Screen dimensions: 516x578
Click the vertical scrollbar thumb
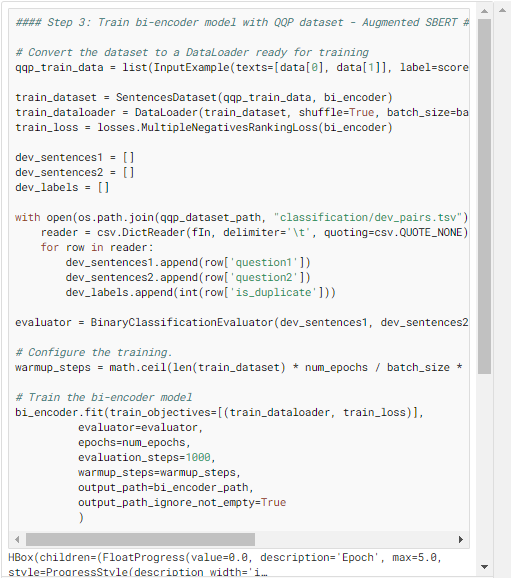[484, 196]
